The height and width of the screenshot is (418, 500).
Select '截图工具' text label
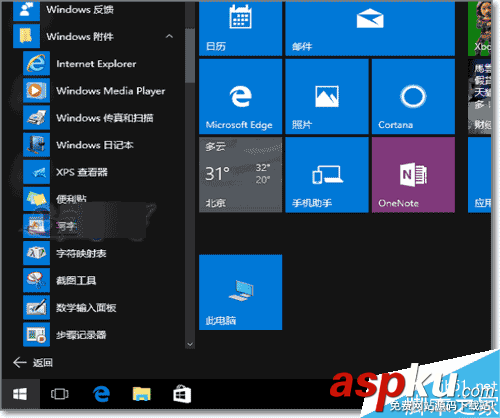point(76,281)
